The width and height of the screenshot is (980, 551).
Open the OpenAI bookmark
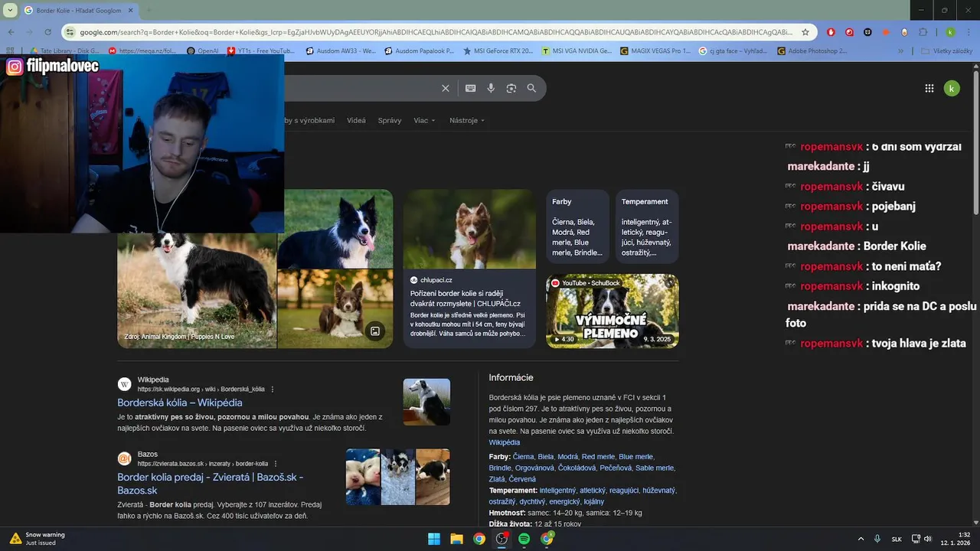tap(202, 51)
